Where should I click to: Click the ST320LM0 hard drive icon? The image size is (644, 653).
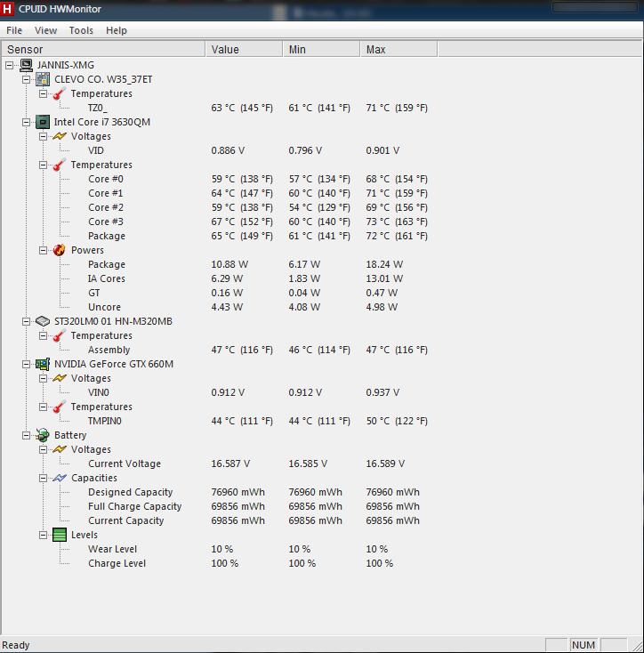43,321
